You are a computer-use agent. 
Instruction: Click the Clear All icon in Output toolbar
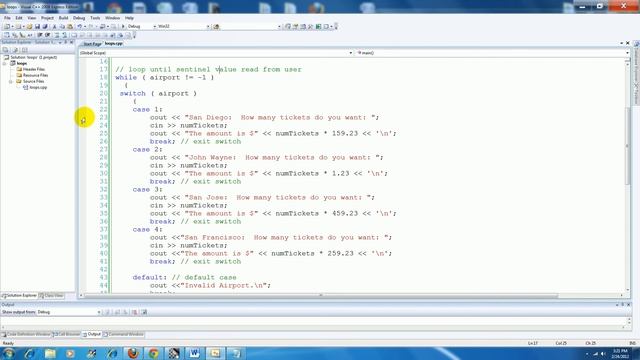click(134, 312)
